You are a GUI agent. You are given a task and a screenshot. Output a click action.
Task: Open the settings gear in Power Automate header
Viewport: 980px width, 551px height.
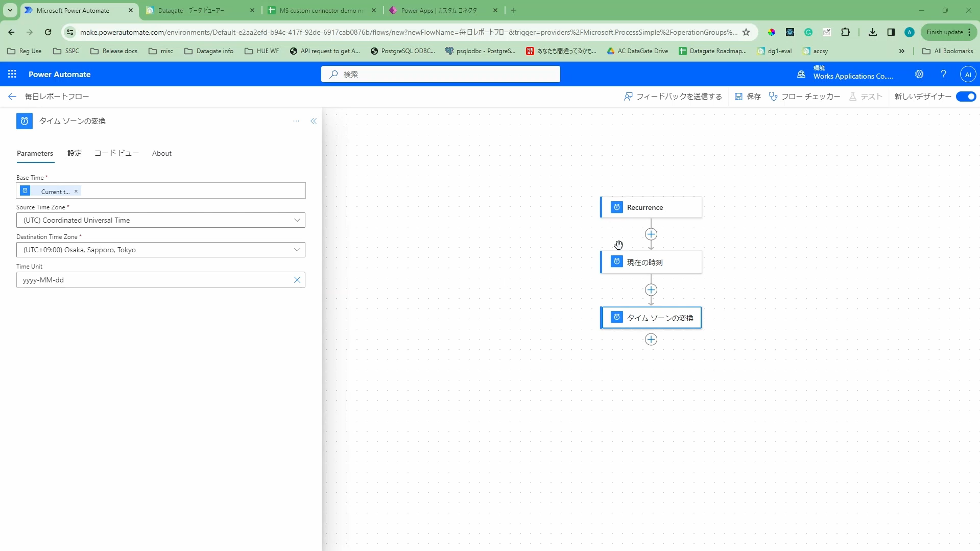pyautogui.click(x=919, y=74)
